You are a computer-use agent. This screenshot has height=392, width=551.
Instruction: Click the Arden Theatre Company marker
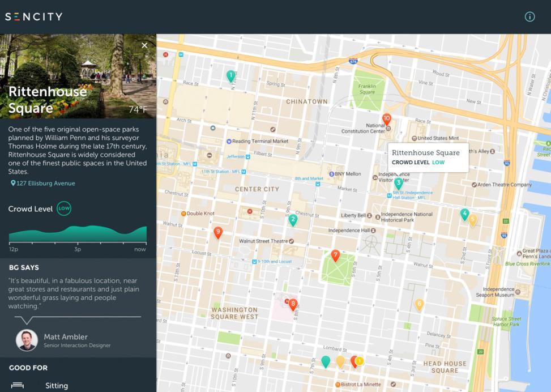474,185
